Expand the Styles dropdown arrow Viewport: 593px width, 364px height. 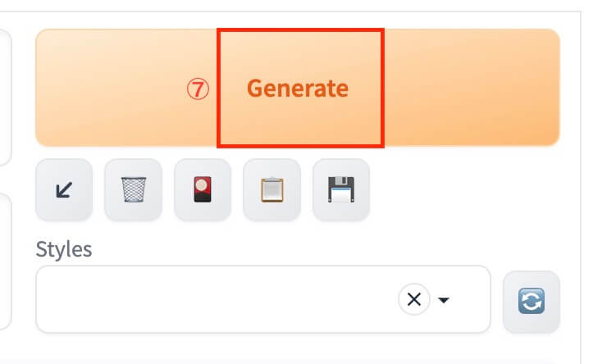[444, 301]
